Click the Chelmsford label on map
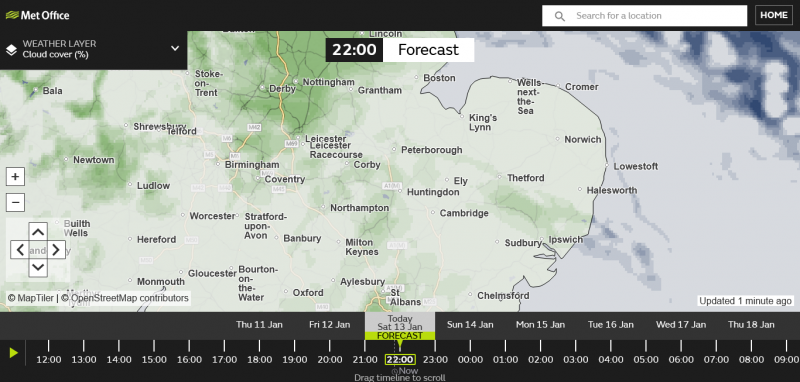The image size is (800, 382). (x=503, y=296)
